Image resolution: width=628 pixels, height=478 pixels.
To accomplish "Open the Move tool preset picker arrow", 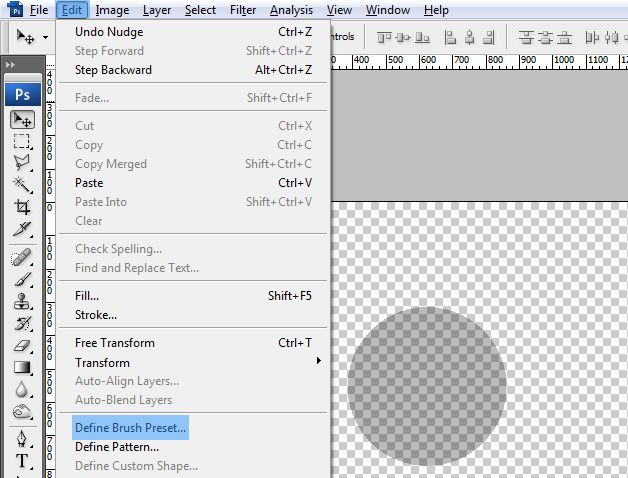I will (45, 38).
